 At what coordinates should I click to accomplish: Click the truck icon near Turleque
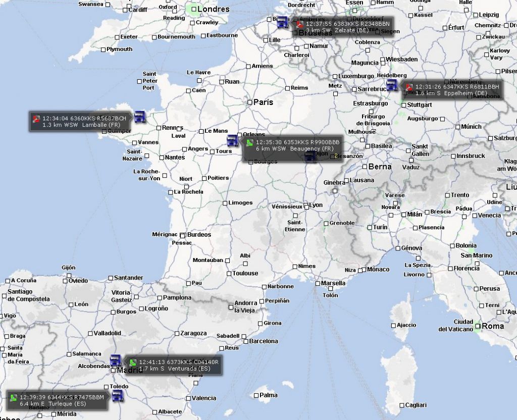pos(117,396)
